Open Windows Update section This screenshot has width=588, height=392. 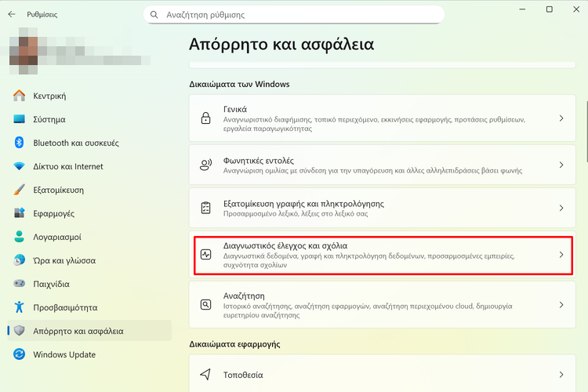[89, 354]
